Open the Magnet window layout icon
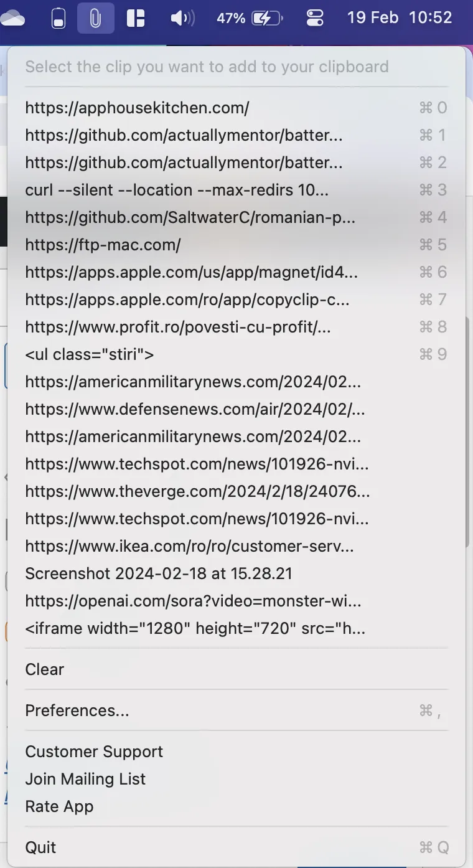This screenshot has height=868, width=473. click(136, 18)
